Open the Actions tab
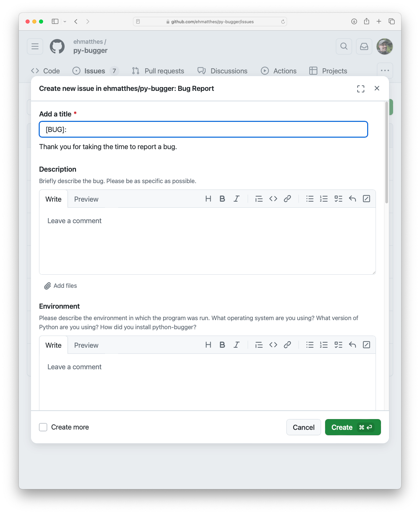420x514 pixels. 279,71
